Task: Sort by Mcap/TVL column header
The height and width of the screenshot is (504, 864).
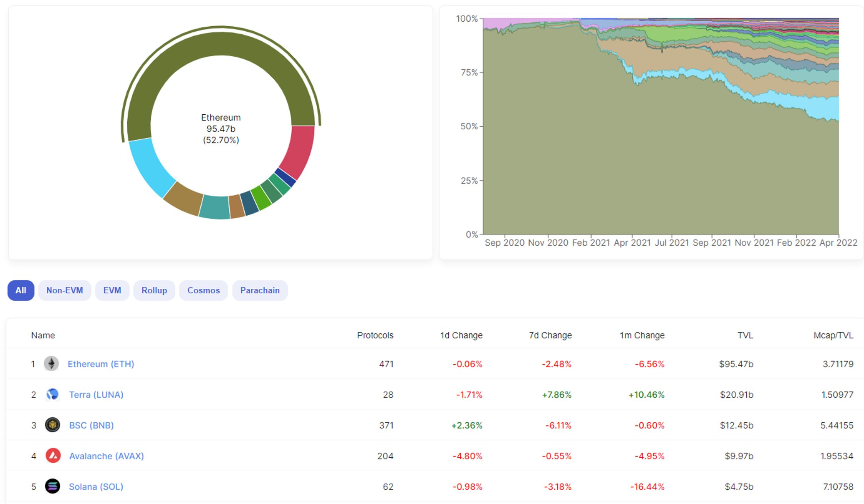Action: click(x=833, y=335)
